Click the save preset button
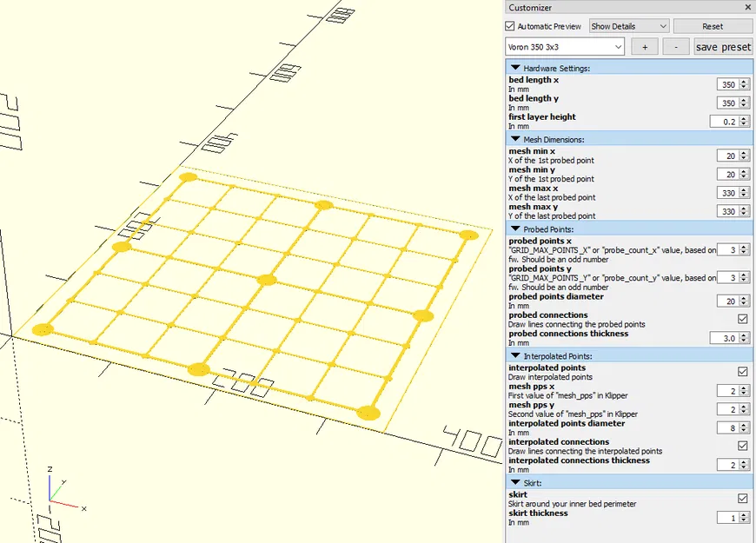This screenshot has height=543, width=756. pyautogui.click(x=723, y=47)
